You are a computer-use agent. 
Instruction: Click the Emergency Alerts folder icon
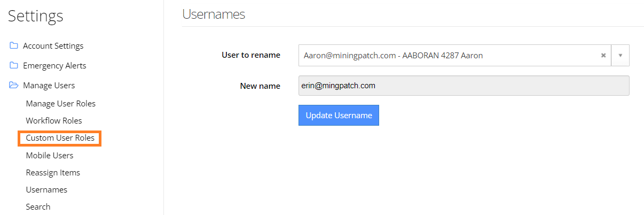tap(14, 66)
